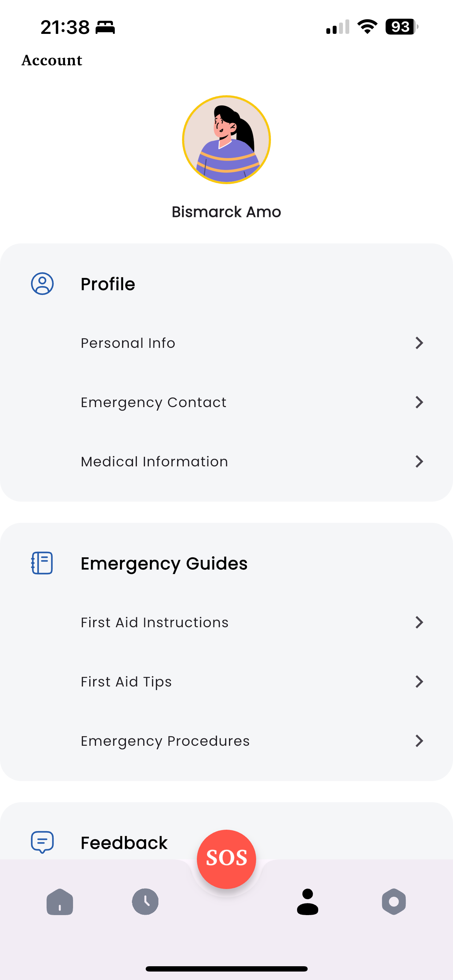
Task: Expand Emergency Contact chevron arrow
Action: point(419,402)
